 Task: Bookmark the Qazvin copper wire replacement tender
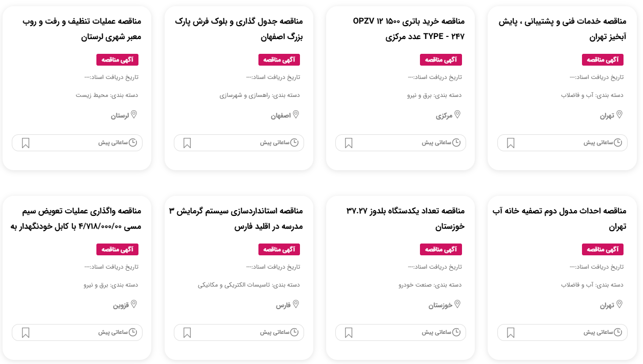26,333
